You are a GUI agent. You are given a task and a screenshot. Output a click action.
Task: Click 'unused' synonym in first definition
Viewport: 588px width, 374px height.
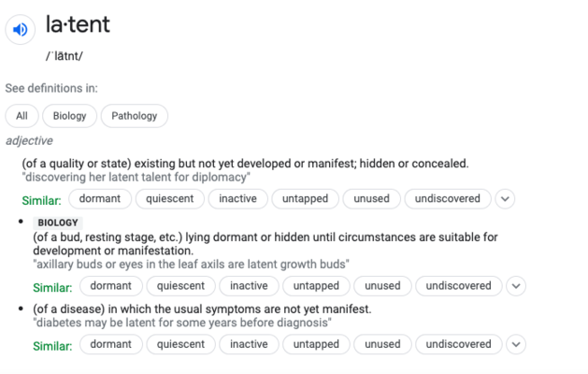(372, 199)
